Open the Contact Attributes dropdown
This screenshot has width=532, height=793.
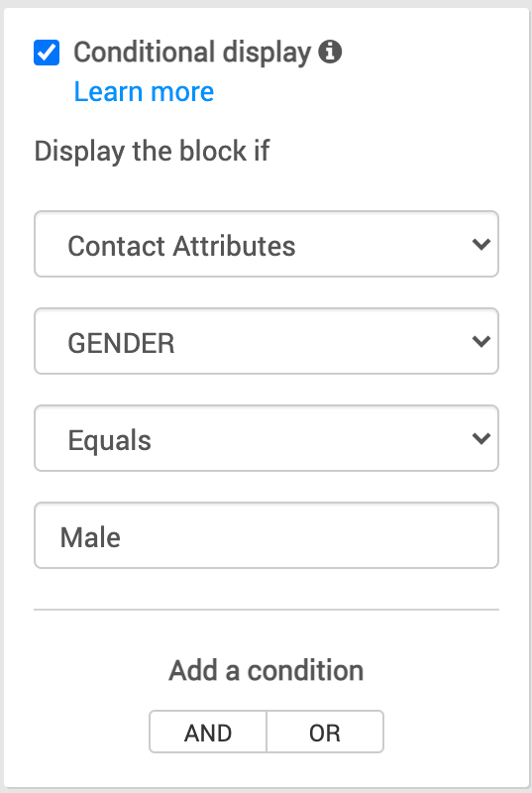(266, 244)
